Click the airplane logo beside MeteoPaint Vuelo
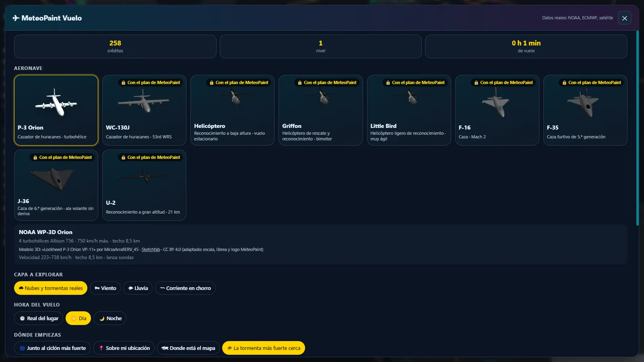Viewport: 644px width, 362px height. 16,18
